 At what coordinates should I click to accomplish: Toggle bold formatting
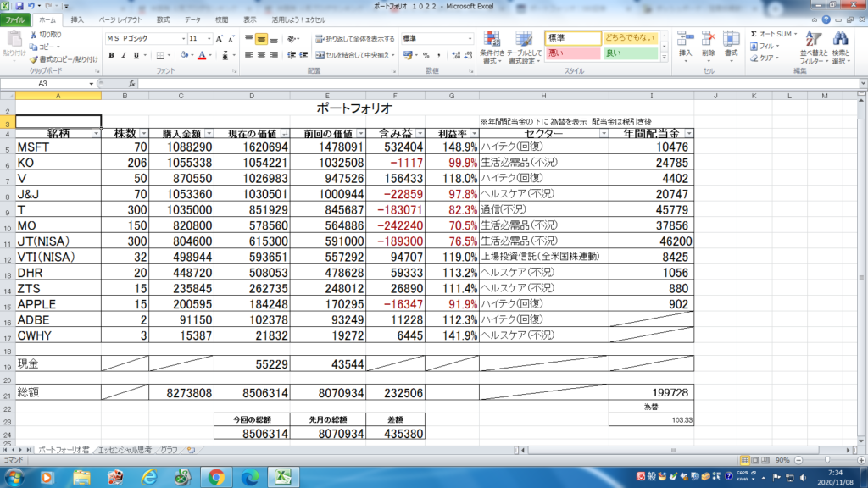coord(111,55)
